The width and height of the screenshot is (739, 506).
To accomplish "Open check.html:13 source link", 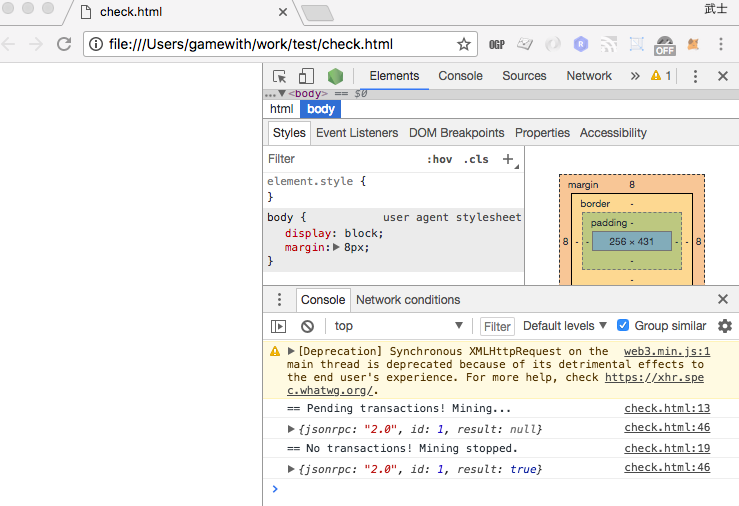I will click(667, 408).
